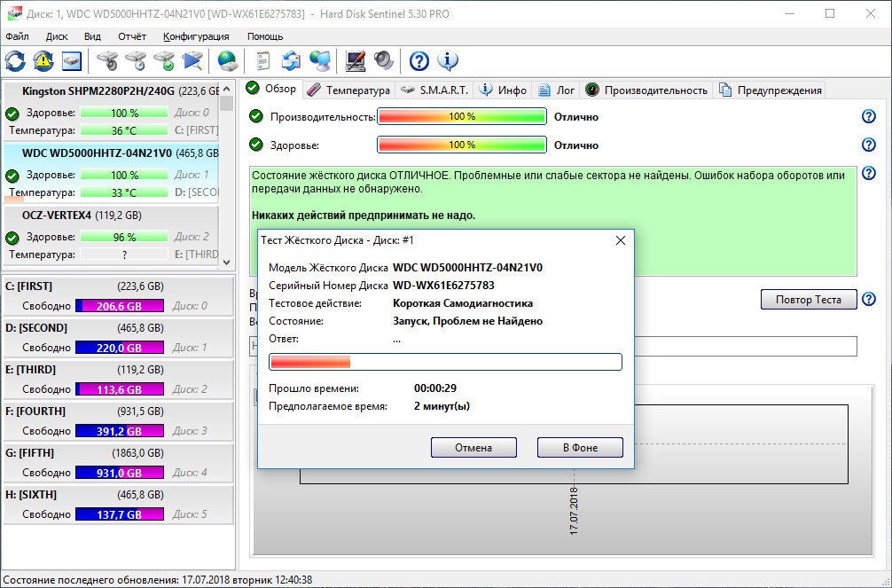
Task: Click the green check icon for Kingston health
Action: point(12,114)
